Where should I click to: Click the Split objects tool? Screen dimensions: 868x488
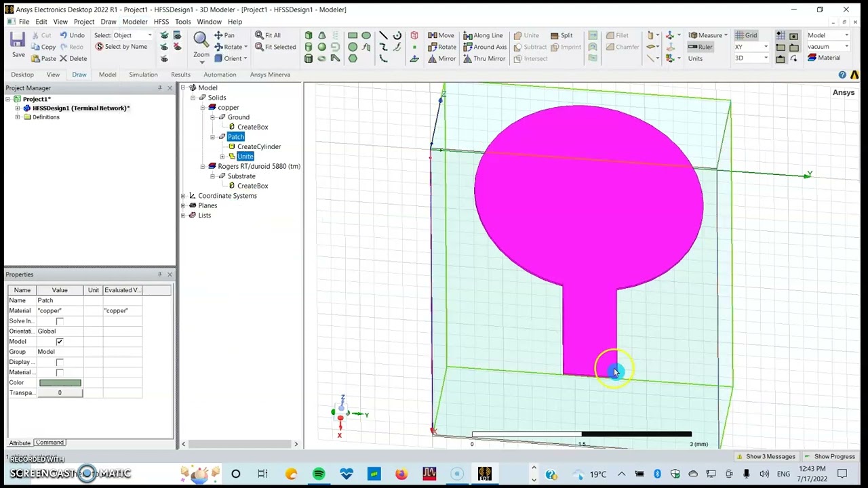coord(561,35)
